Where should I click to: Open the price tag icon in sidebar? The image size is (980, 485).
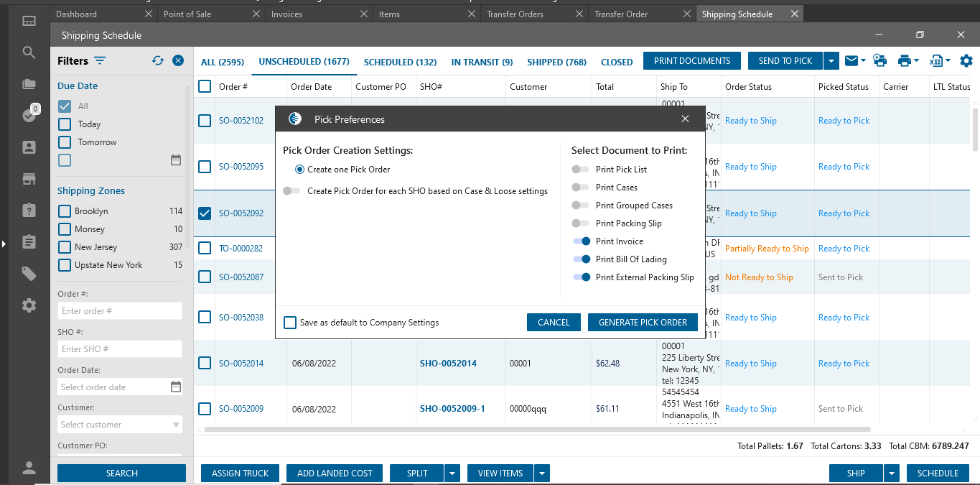pyautogui.click(x=29, y=274)
